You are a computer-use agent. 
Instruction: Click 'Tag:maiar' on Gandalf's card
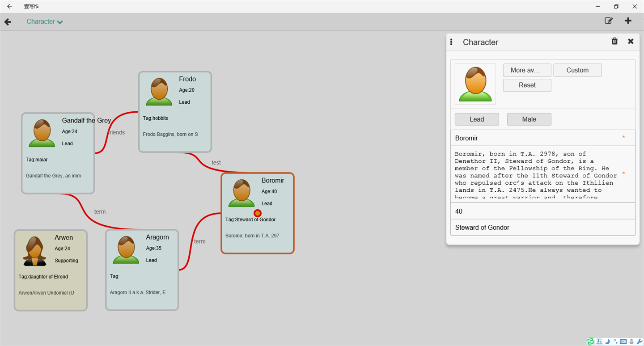(37, 160)
